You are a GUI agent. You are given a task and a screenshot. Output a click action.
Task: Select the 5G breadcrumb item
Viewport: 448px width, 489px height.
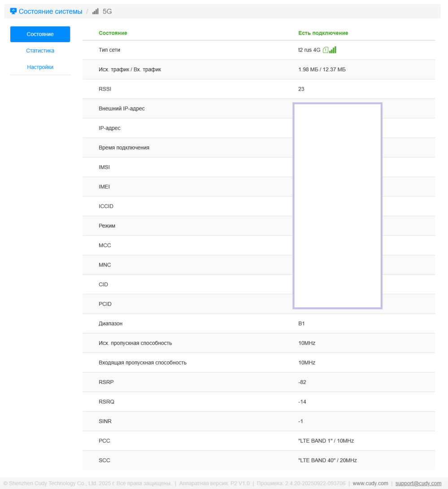pyautogui.click(x=107, y=12)
